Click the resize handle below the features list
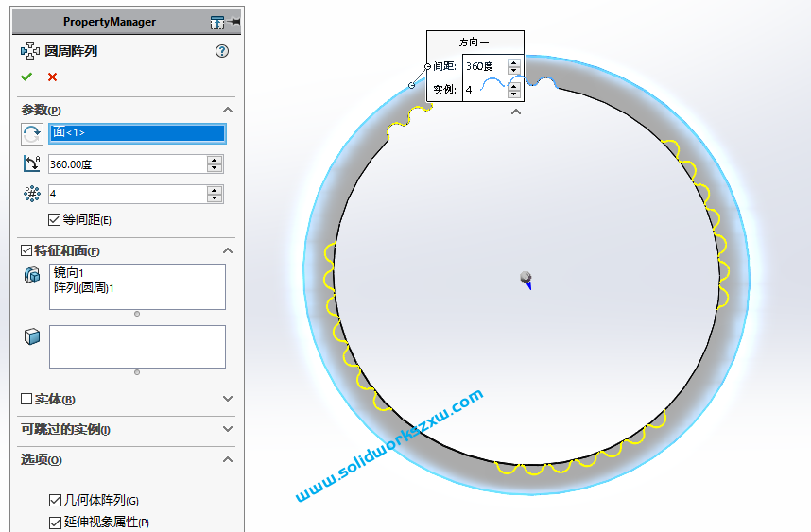This screenshot has height=532, width=811. (x=137, y=314)
